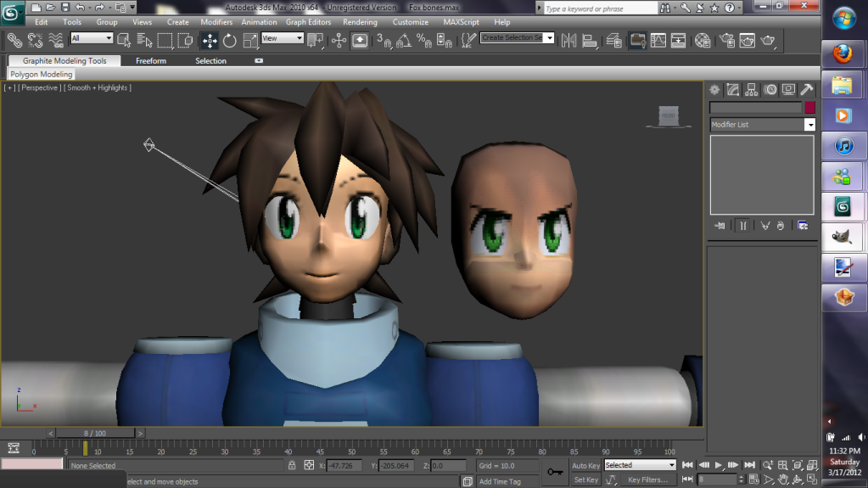Image resolution: width=868 pixels, height=488 pixels.
Task: Activate Select and Move tool
Action: 210,41
